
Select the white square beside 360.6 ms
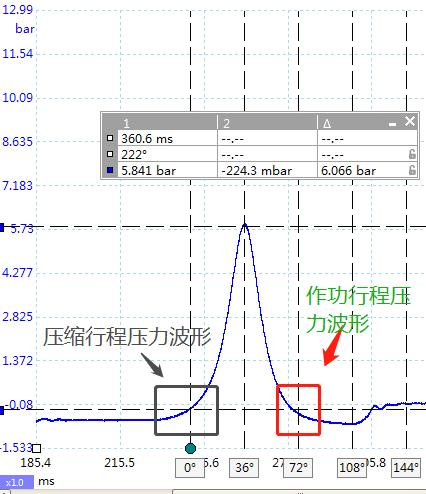coord(110,138)
